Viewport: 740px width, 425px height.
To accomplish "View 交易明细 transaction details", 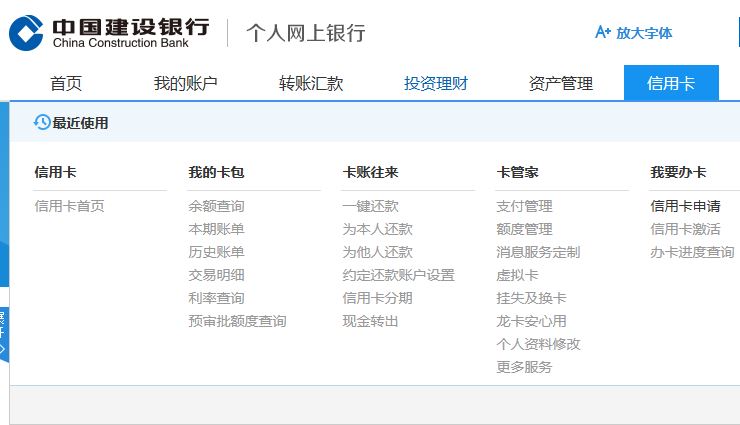I will (216, 275).
